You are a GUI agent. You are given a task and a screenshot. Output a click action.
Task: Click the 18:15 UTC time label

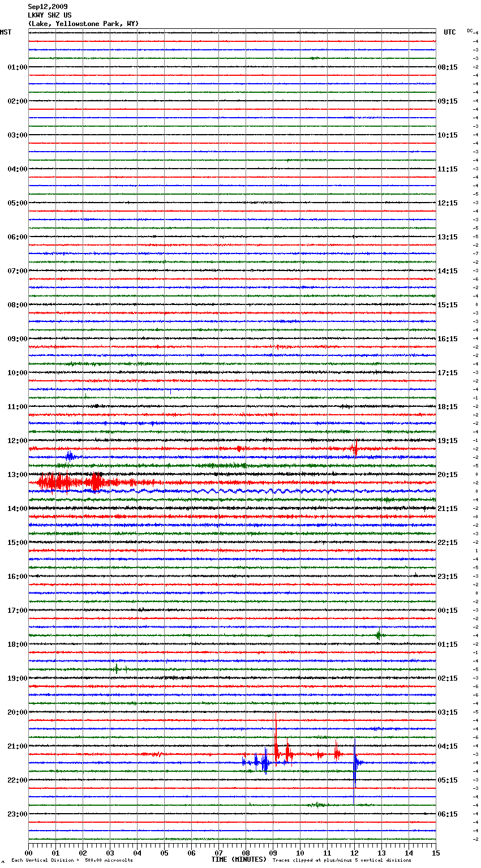448,407
